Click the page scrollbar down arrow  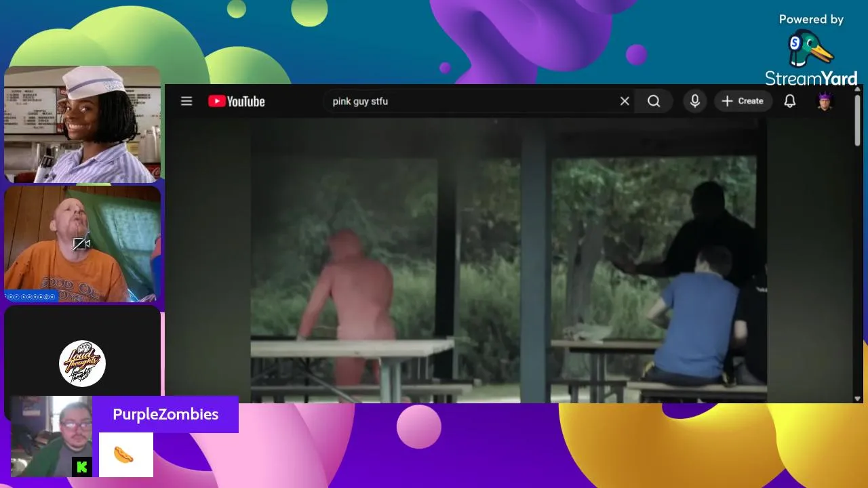point(858,399)
